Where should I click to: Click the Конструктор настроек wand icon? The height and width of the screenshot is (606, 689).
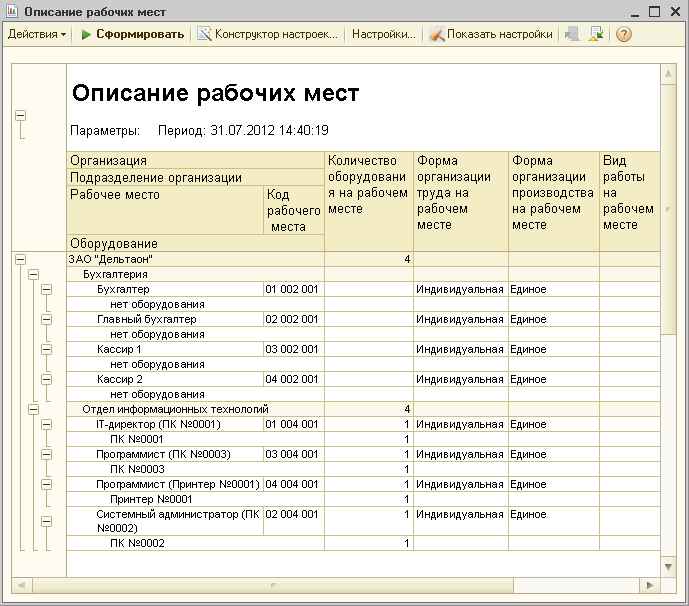204,34
